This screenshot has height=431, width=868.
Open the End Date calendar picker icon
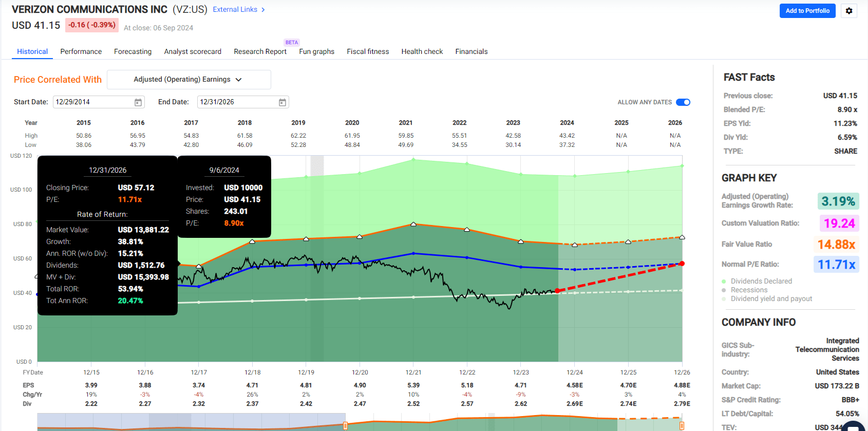coord(282,102)
